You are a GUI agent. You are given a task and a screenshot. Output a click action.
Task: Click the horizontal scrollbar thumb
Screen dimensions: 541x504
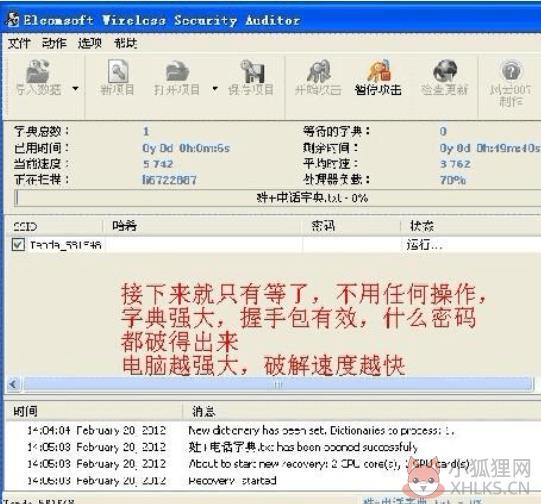(x=278, y=384)
